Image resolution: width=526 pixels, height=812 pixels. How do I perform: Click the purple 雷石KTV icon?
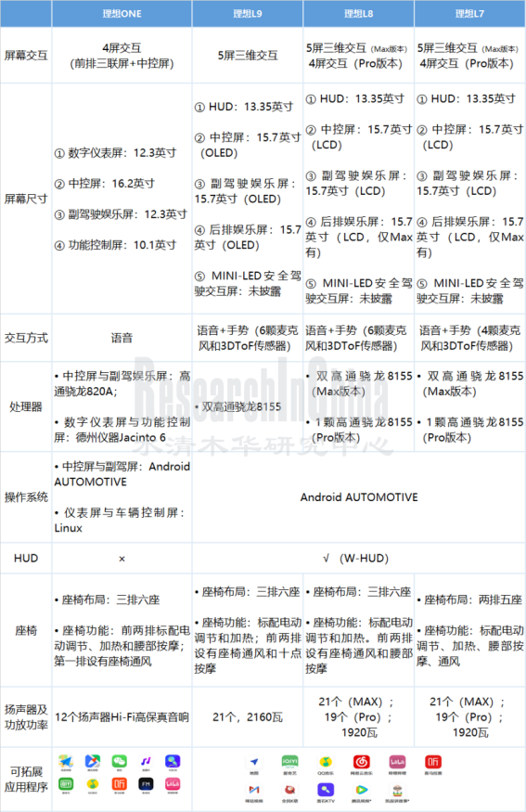pos(326,790)
